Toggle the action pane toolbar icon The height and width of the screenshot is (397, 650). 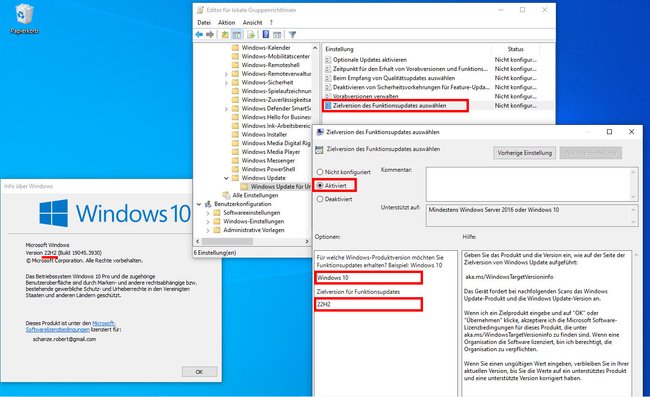[x=277, y=34]
